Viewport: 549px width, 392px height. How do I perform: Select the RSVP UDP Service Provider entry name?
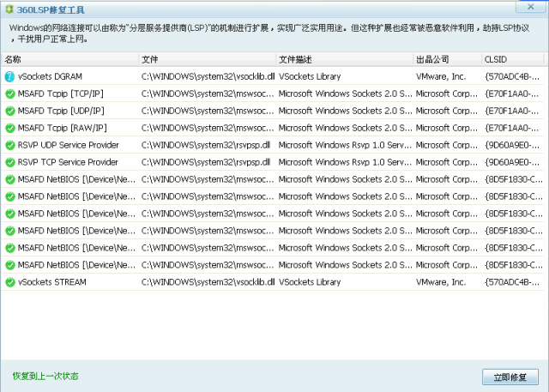(69, 145)
